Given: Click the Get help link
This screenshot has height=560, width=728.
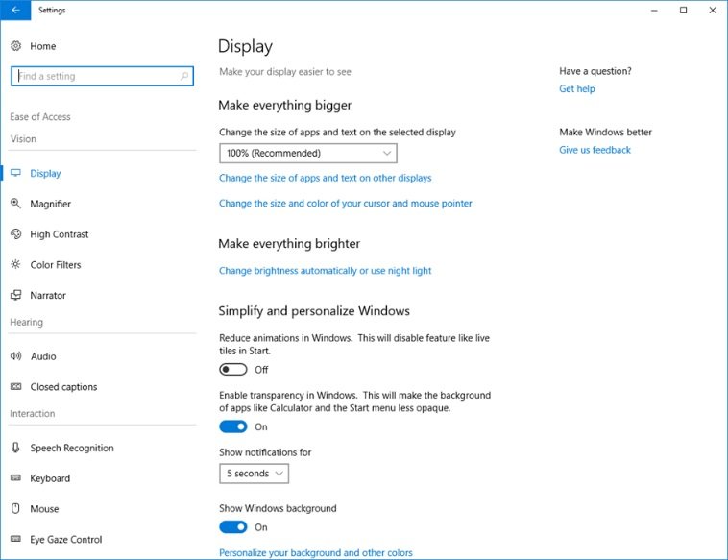Looking at the screenshot, I should click(576, 88).
